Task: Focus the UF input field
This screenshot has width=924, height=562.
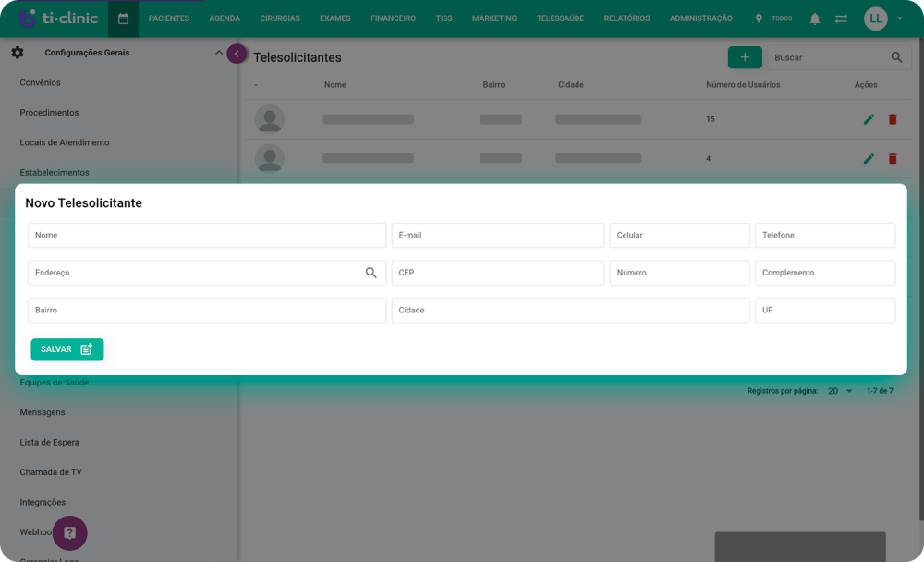Action: 825,311
